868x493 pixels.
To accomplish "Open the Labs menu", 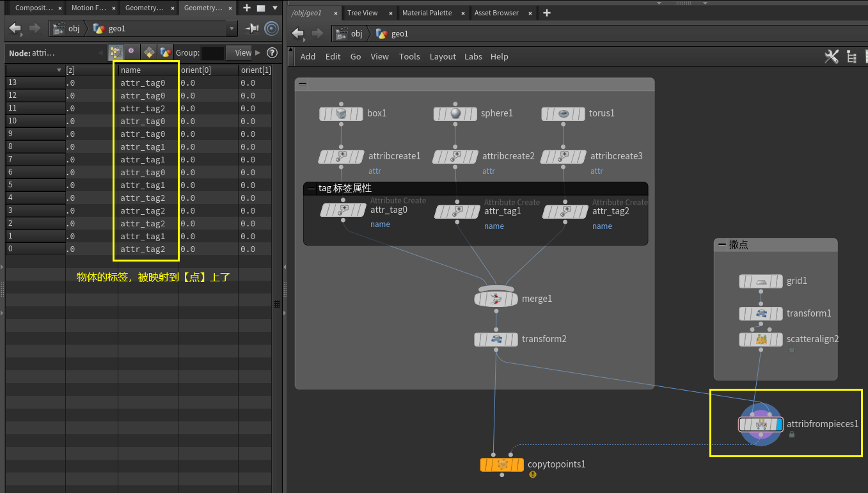I will pos(473,56).
